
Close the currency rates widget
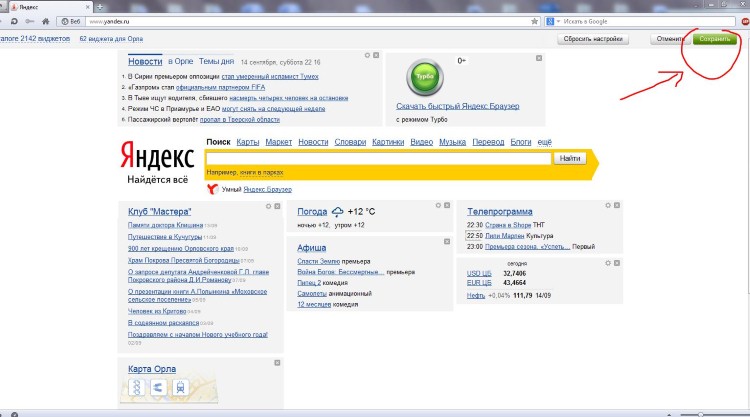[x=617, y=263]
